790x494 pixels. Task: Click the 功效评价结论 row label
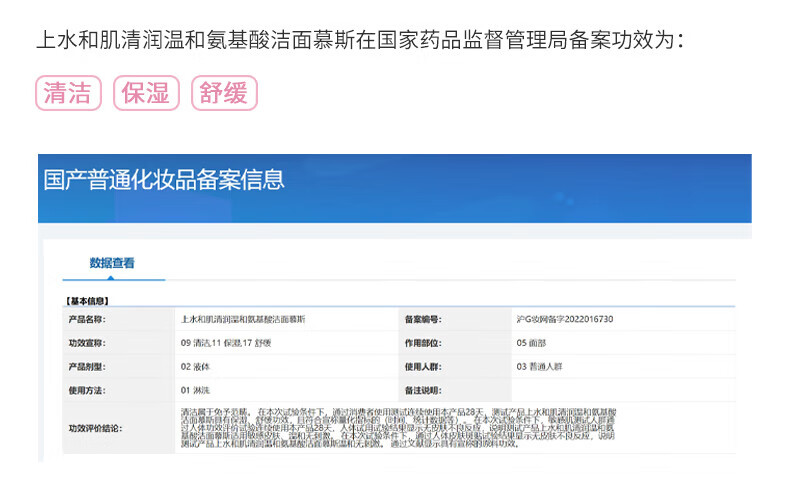point(95,428)
